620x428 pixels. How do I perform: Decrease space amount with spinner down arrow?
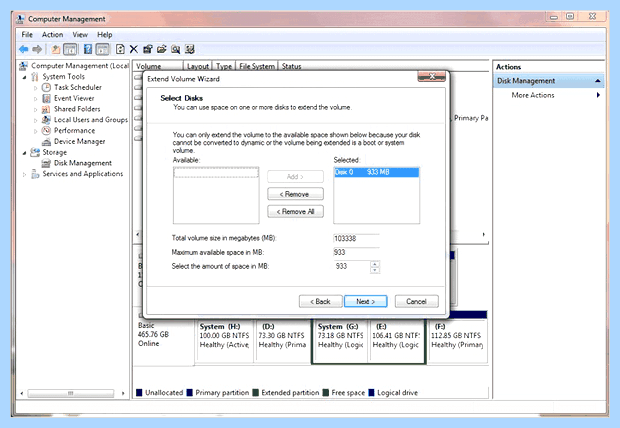pyautogui.click(x=375, y=270)
